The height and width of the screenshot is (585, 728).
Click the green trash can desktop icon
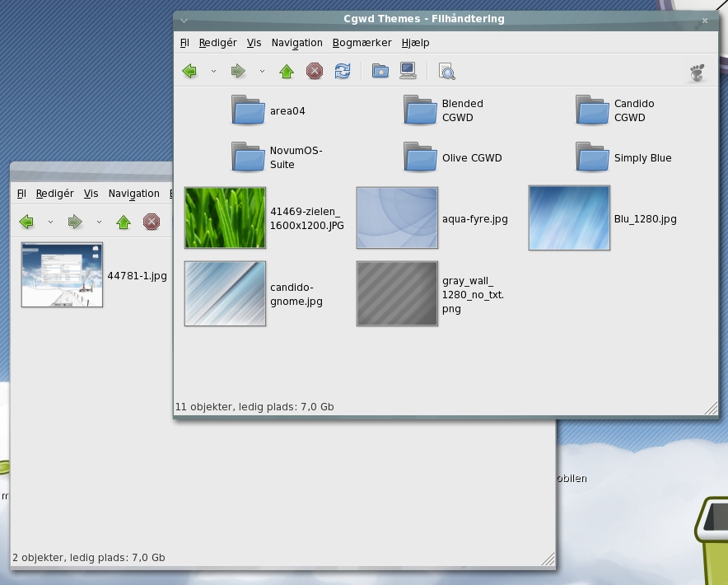[711, 539]
